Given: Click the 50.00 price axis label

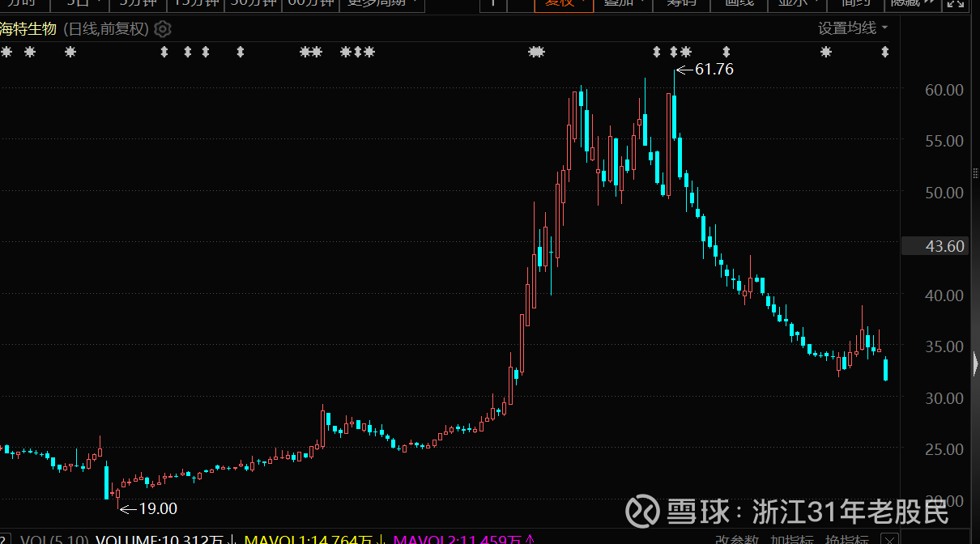Looking at the screenshot, I should [944, 192].
